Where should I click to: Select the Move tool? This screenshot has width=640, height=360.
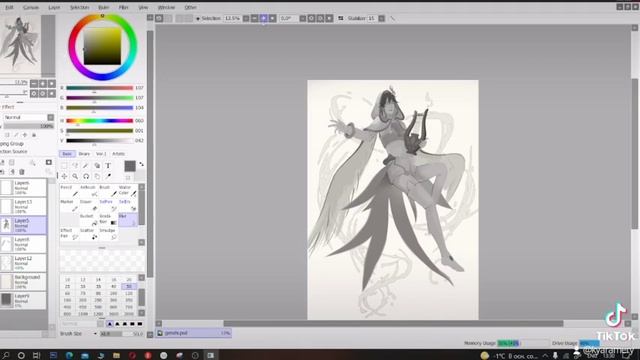coord(64,176)
